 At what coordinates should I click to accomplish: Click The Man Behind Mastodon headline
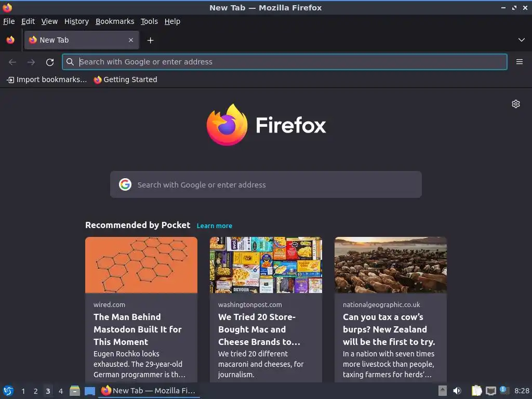(x=137, y=329)
